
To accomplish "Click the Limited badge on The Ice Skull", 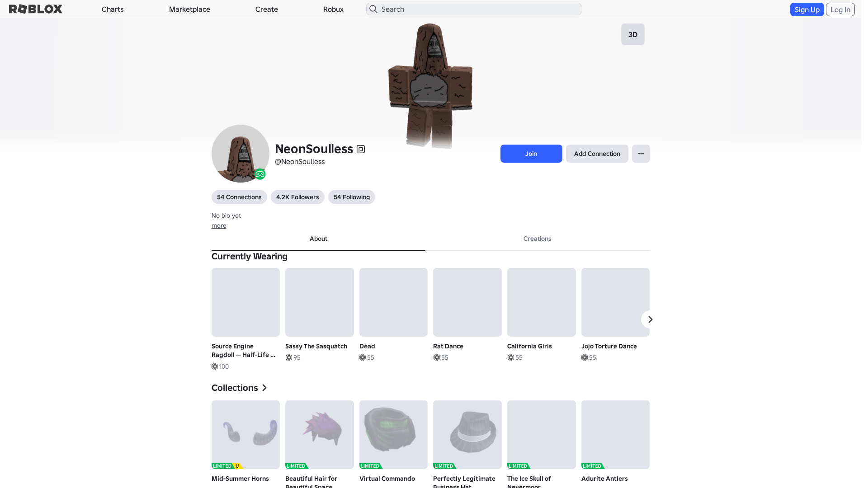I will (x=519, y=466).
